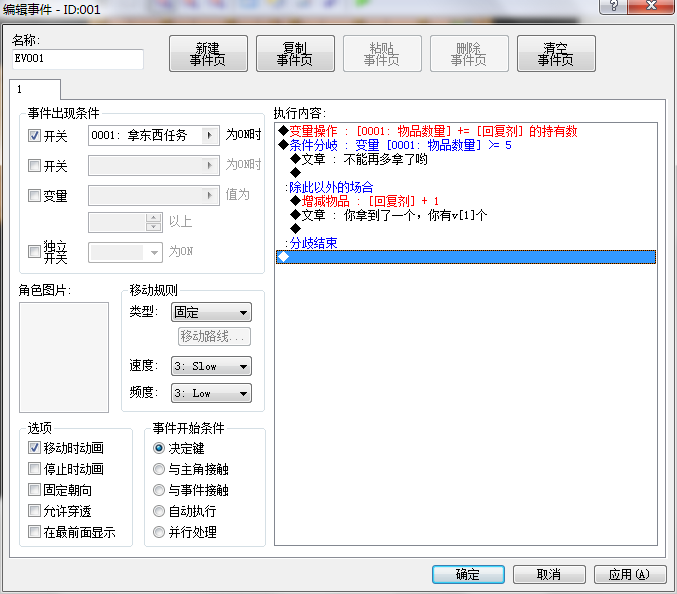Image resolution: width=677 pixels, height=594 pixels.
Task: Open the 类型 dropdown showing 固定
Action: click(x=211, y=312)
